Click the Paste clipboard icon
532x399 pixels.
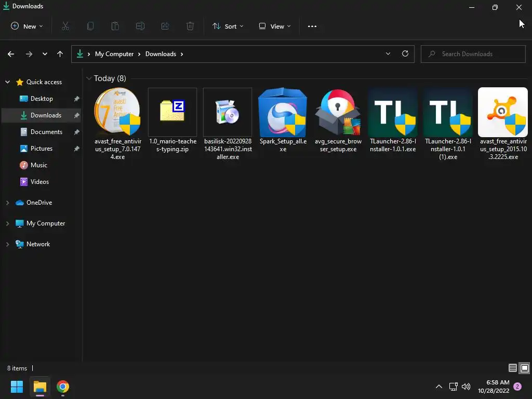click(x=115, y=26)
